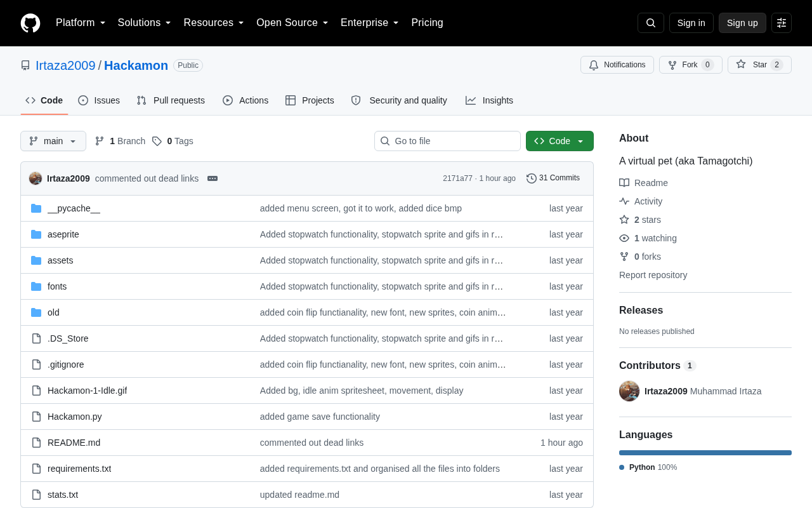The image size is (812, 508).
Task: Expand commit message details ellipsis
Action: click(213, 178)
